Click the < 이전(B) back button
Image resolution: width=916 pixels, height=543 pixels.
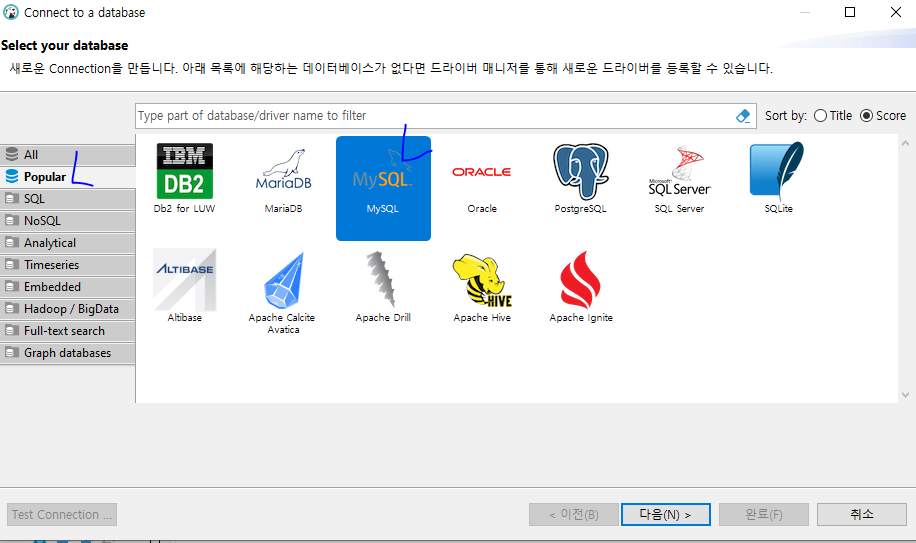click(x=574, y=514)
